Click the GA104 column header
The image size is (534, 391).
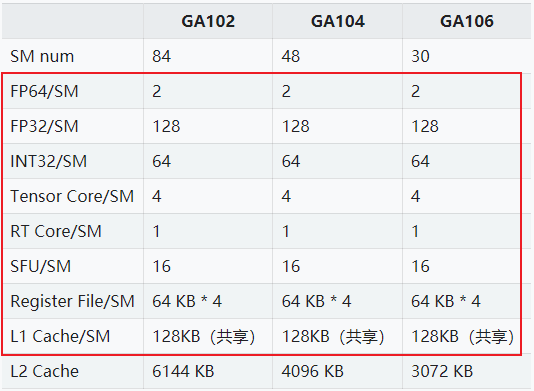(x=338, y=21)
